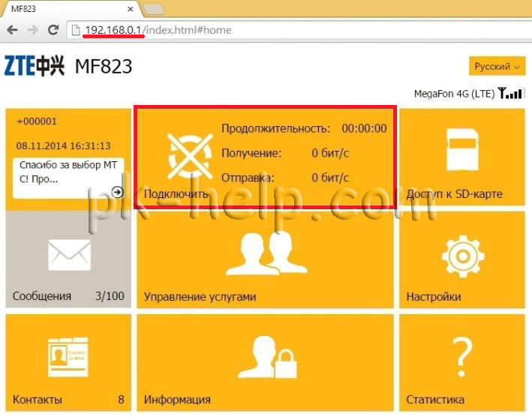
Task: Click the ZTE logo
Action: (x=34, y=66)
